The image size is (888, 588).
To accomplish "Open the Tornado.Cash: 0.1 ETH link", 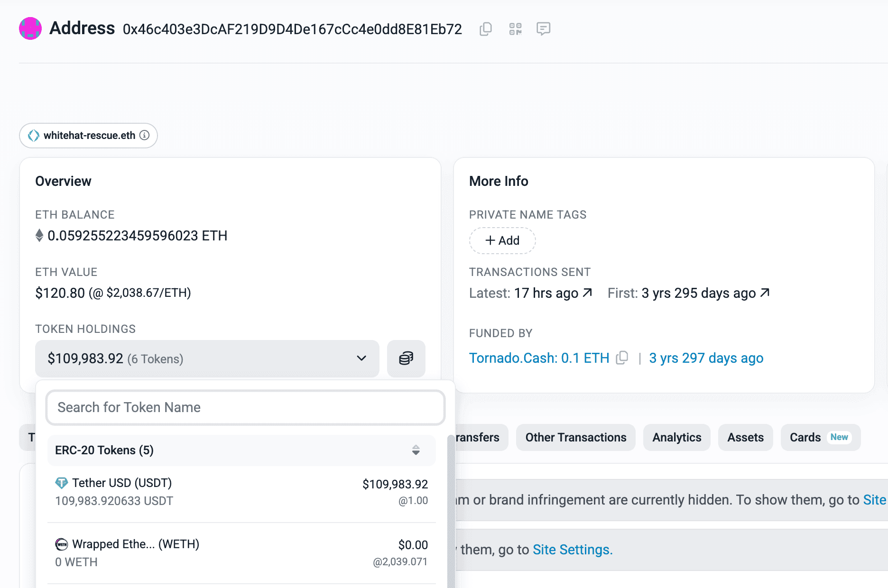I will point(539,358).
